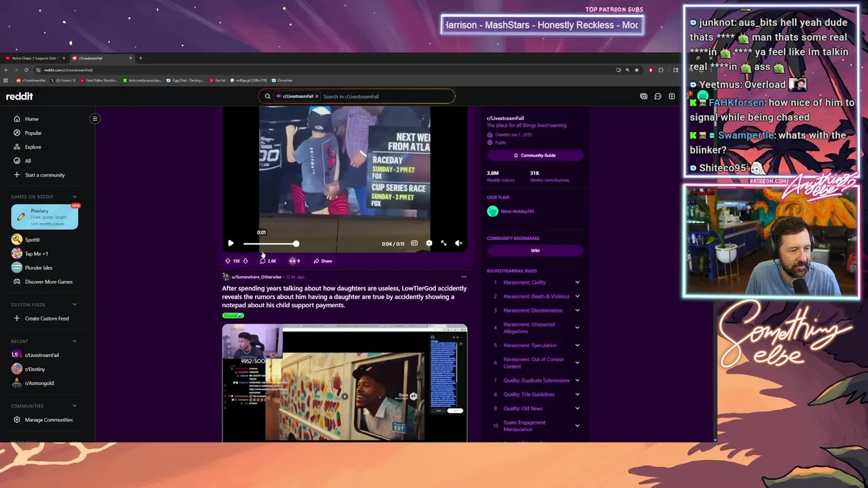This screenshot has width=868, height=488.
Task: Collapse Custom Feeds section
Action: coord(75,304)
